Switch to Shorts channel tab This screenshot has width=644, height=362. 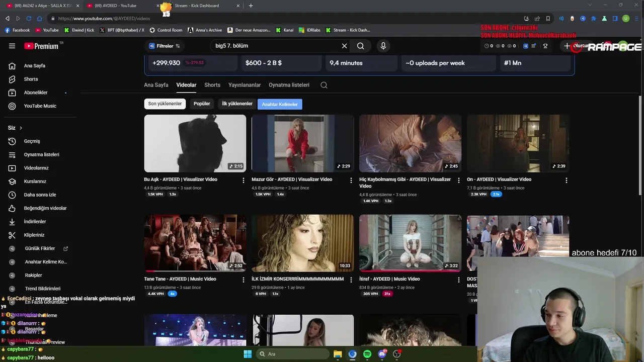coord(212,85)
